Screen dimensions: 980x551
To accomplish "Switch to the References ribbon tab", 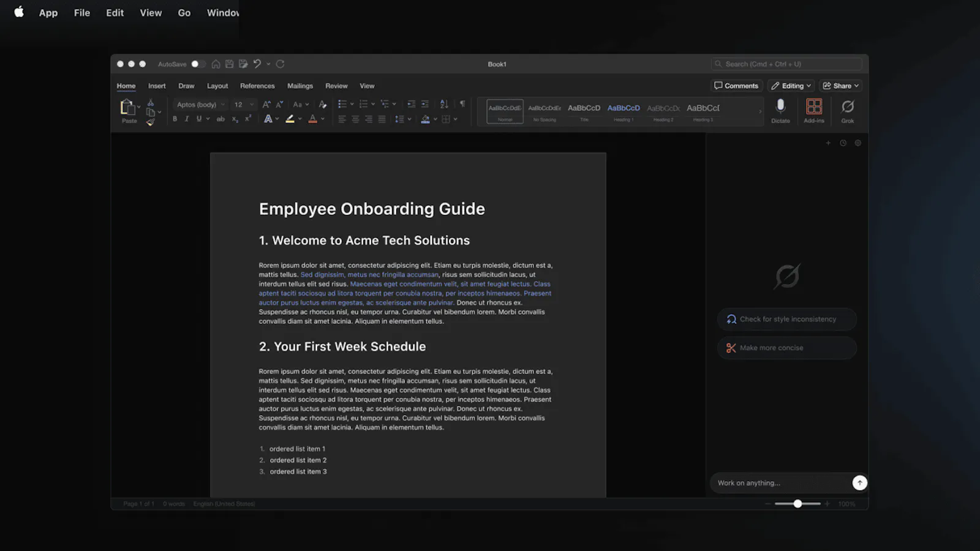I will coord(257,86).
